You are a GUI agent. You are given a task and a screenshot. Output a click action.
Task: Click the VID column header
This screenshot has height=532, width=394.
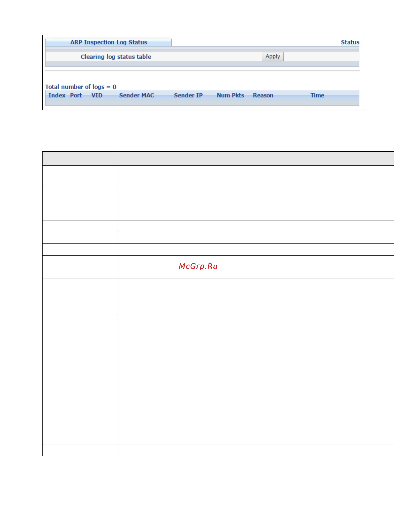tap(97, 95)
